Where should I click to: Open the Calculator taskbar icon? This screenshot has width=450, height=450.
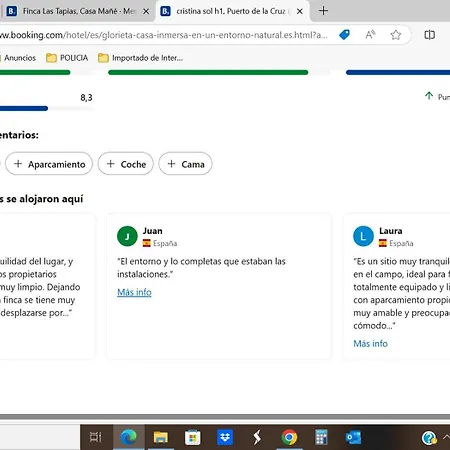[x=321, y=437]
